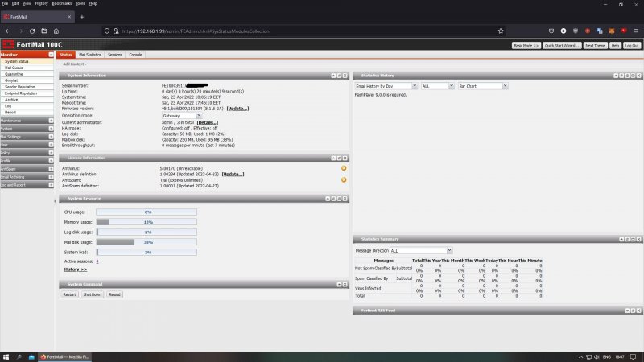Open the Operation mode Gateway dropdown

click(x=182, y=116)
